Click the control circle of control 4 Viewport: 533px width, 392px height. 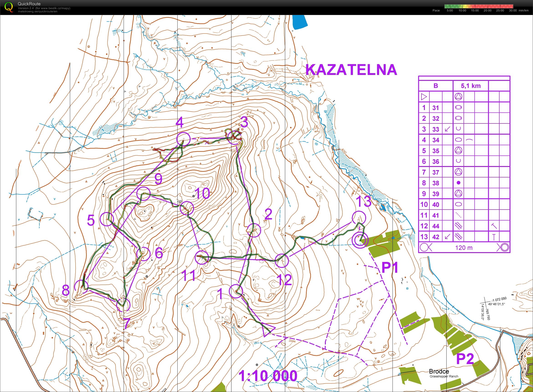(183, 139)
